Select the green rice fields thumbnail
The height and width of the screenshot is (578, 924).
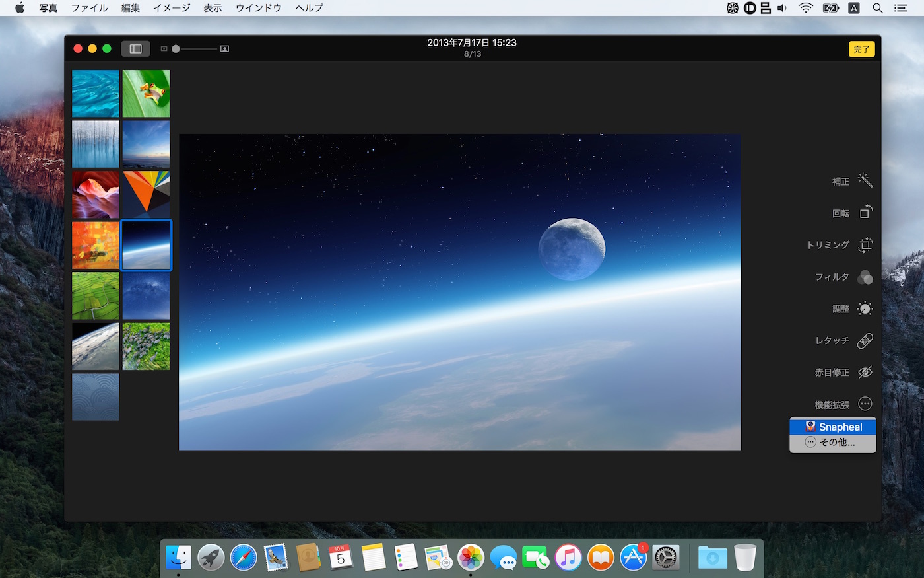point(96,296)
